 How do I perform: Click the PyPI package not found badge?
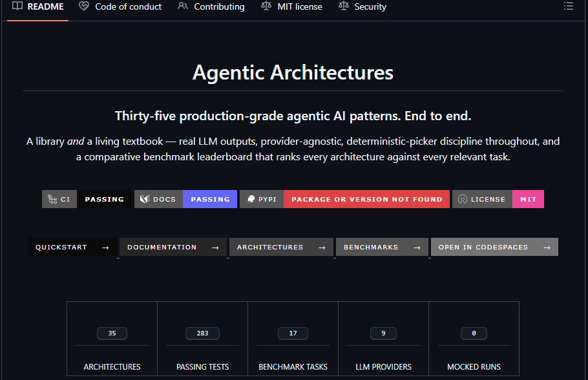[344, 199]
